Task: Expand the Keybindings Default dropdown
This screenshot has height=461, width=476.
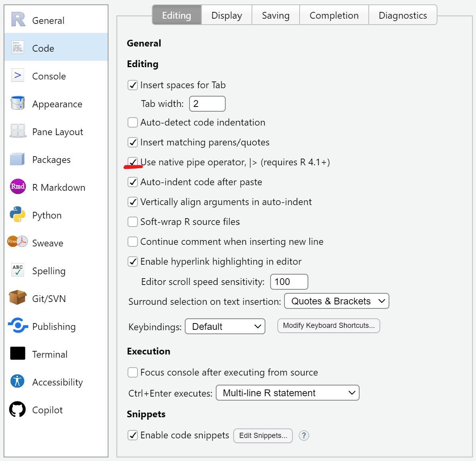Action: coord(225,327)
